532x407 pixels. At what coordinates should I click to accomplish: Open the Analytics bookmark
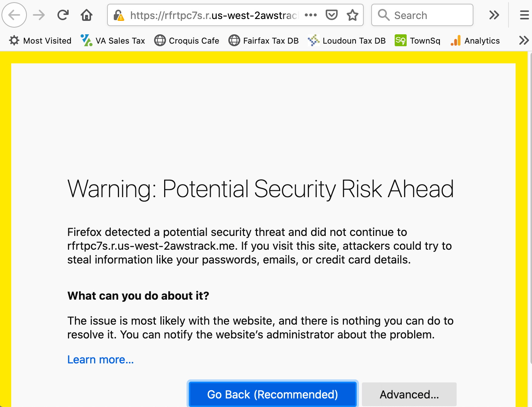coord(475,41)
